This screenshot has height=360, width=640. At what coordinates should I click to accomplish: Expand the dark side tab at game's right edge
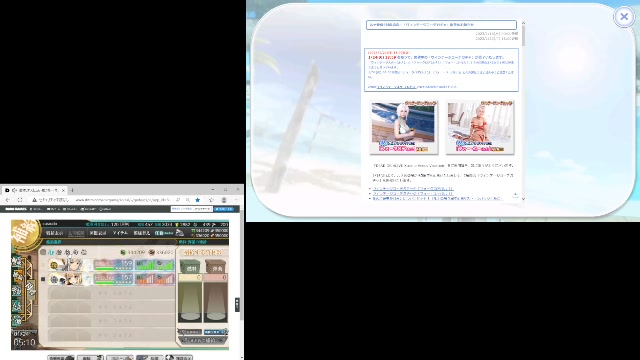237,304
